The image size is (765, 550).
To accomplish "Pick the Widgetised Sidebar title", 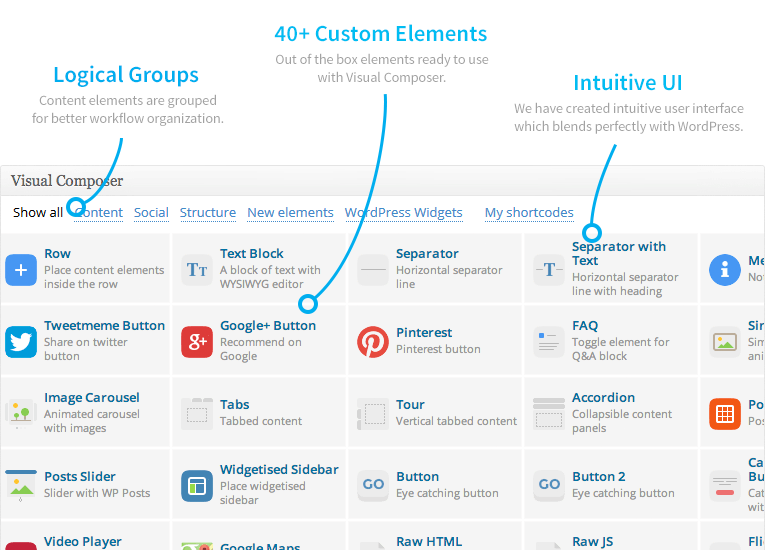I will pos(279,469).
